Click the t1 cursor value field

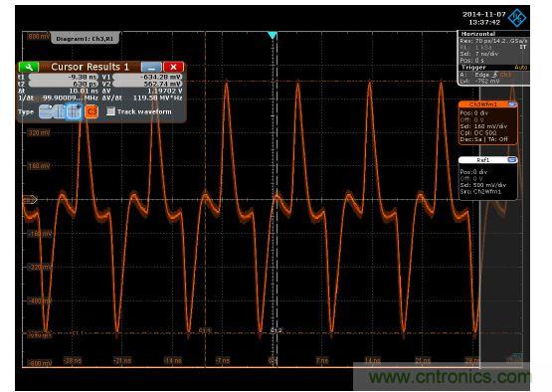(x=64, y=77)
